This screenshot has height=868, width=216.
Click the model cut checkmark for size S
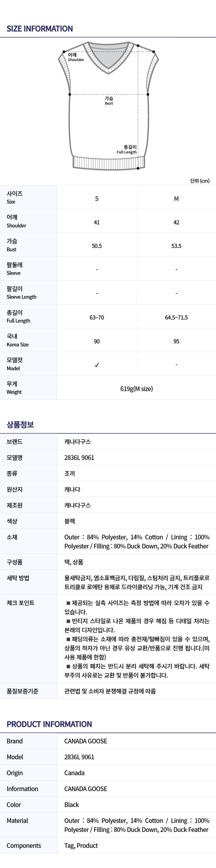point(97,365)
